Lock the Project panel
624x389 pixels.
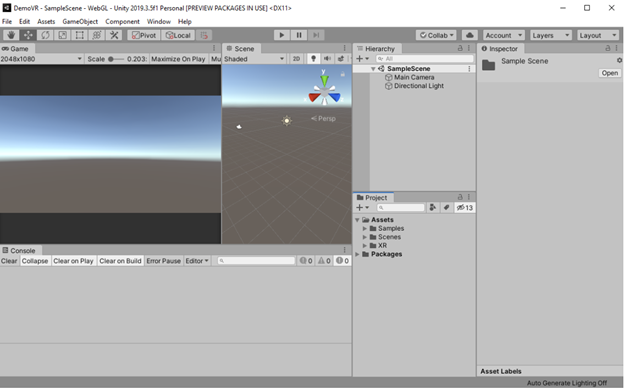coord(460,197)
